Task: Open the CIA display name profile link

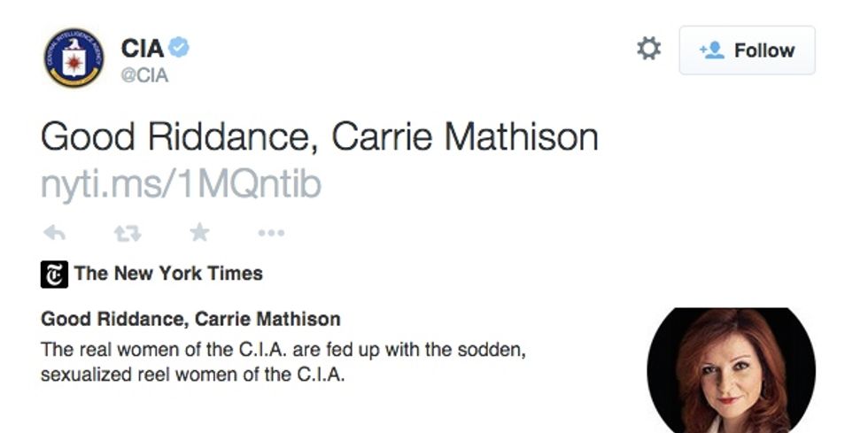Action: (x=142, y=50)
